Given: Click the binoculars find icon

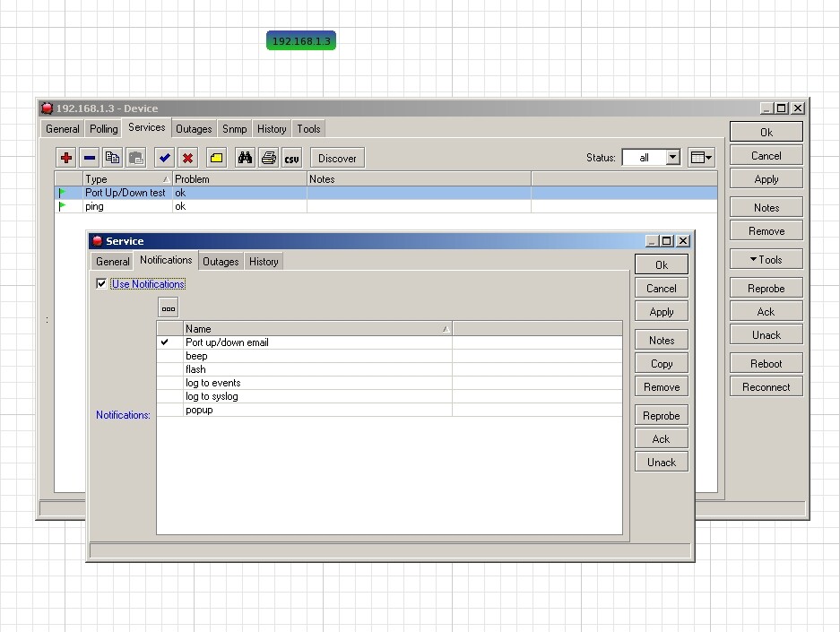Looking at the screenshot, I should [245, 158].
